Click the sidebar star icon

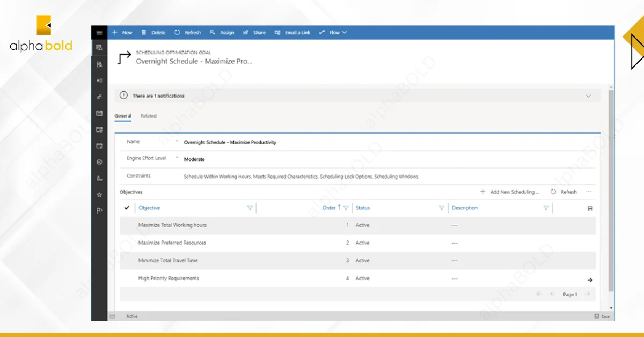pos(99,195)
